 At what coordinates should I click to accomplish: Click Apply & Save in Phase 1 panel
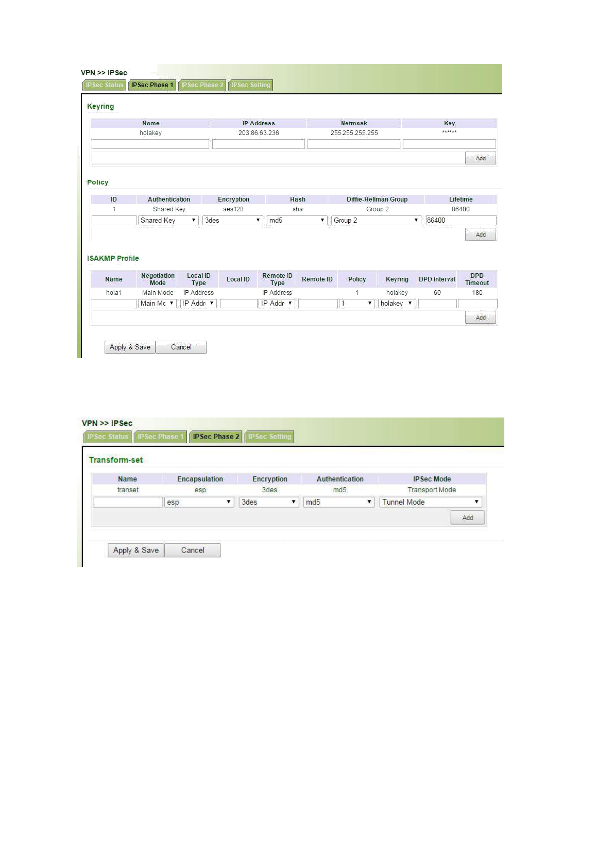point(130,347)
